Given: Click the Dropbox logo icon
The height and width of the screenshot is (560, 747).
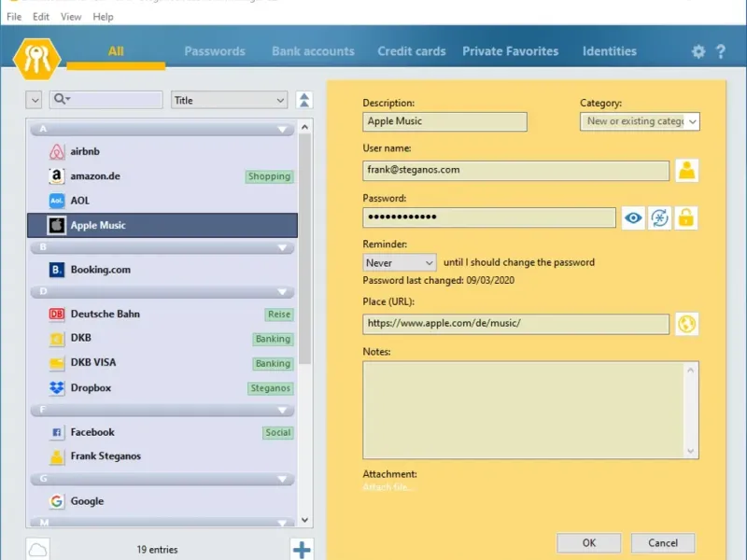Looking at the screenshot, I should pyautogui.click(x=57, y=387).
